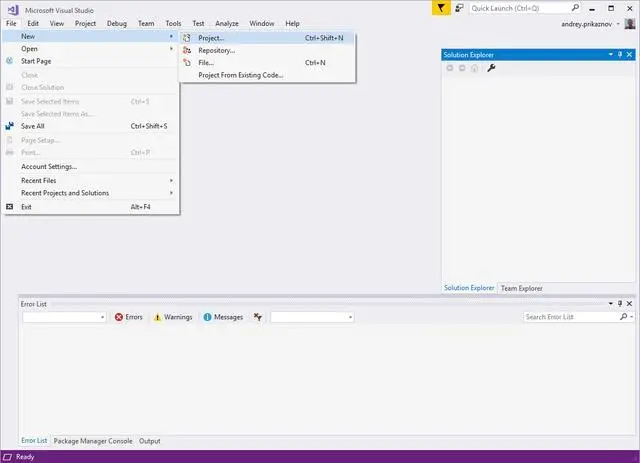Toggle the Errors filter in Error List
Image resolution: width=640 pixels, height=463 pixels.
tap(128, 317)
